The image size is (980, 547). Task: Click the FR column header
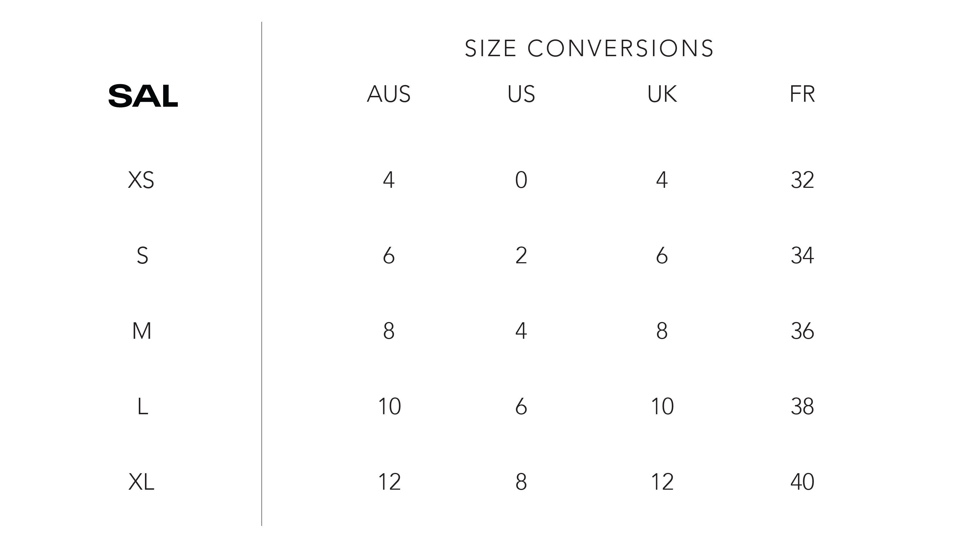[802, 94]
